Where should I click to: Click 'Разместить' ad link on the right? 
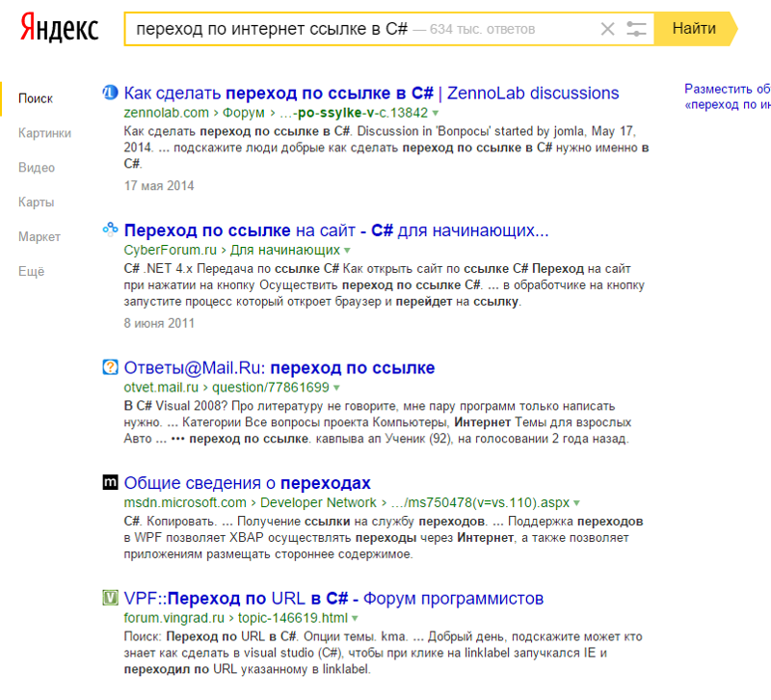point(728,96)
